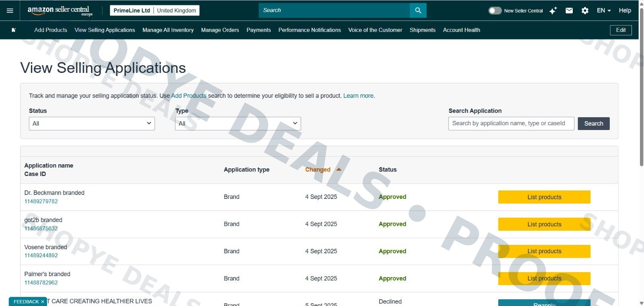This screenshot has height=306, width=644.
Task: Click List products for Palmer's branded
Action: [544, 279]
